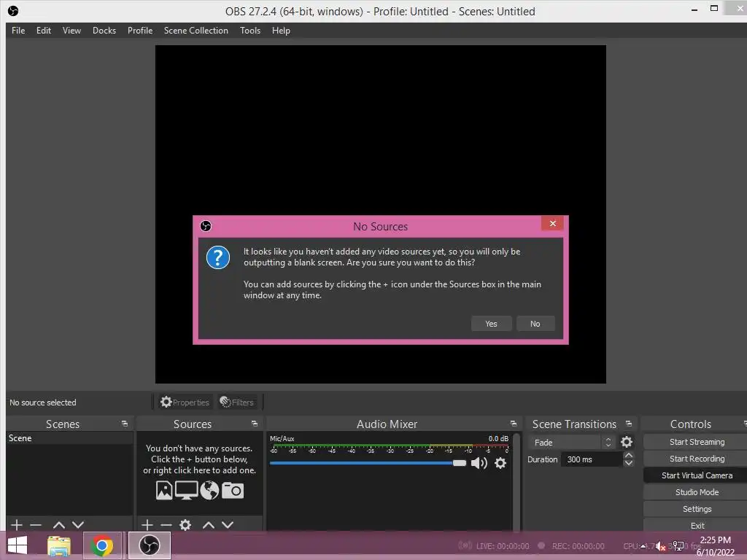Click Start Virtual Camera
Screen dimensions: 747x560
click(697, 475)
